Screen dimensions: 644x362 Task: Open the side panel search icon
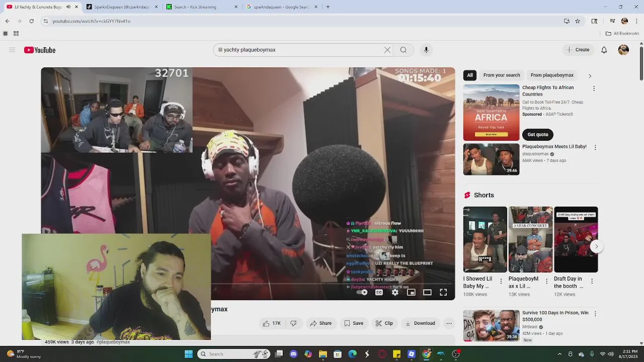pos(594,21)
